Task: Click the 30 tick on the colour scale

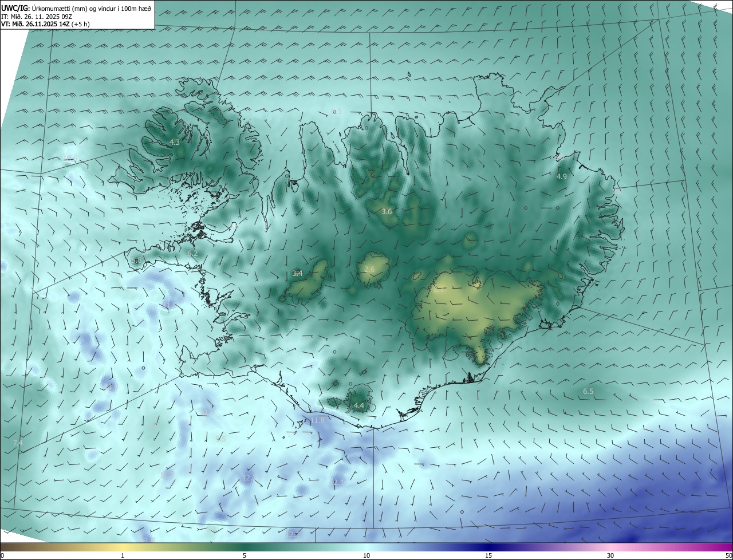Action: (x=610, y=555)
